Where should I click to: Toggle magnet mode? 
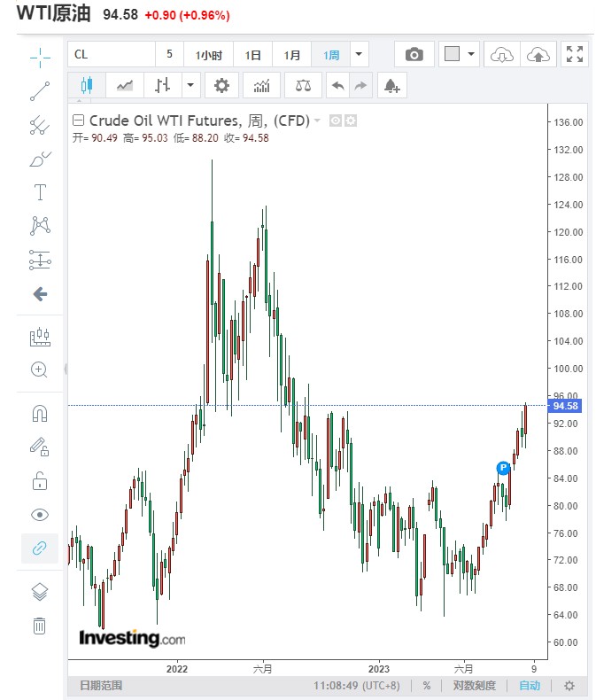(40, 414)
